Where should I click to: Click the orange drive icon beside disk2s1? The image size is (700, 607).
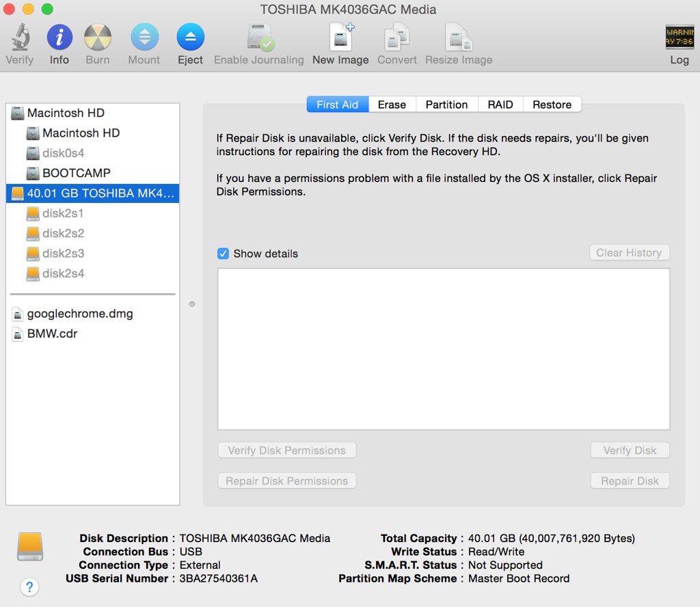pyautogui.click(x=33, y=213)
